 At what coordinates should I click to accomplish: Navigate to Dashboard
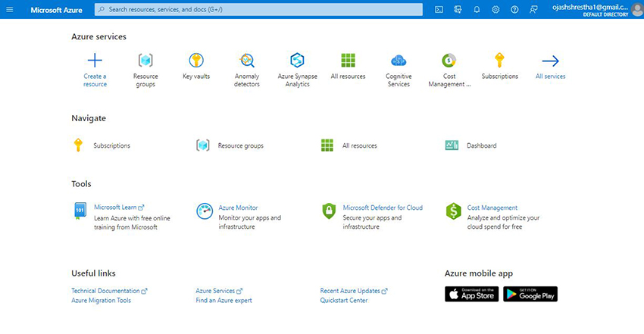click(x=481, y=145)
